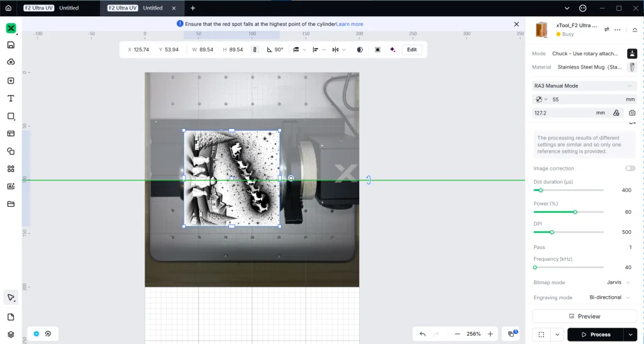Image resolution: width=644 pixels, height=344 pixels.
Task: Add a new project tab
Action: pos(192,8)
